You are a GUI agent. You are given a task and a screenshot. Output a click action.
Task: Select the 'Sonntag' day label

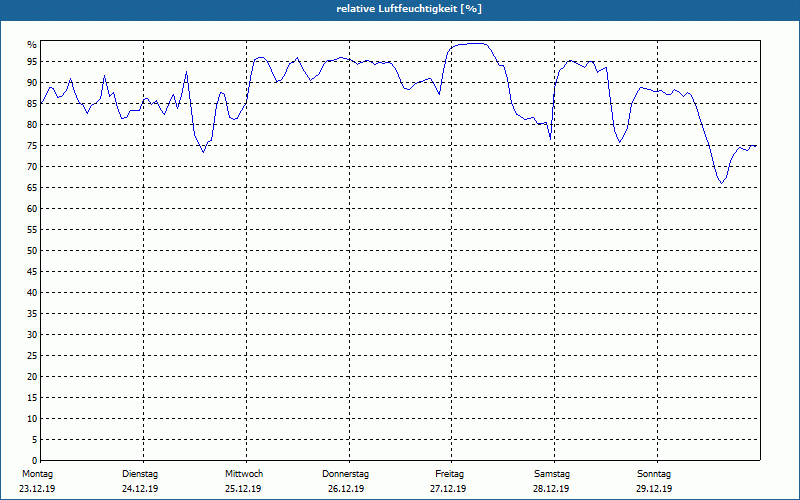click(x=654, y=474)
